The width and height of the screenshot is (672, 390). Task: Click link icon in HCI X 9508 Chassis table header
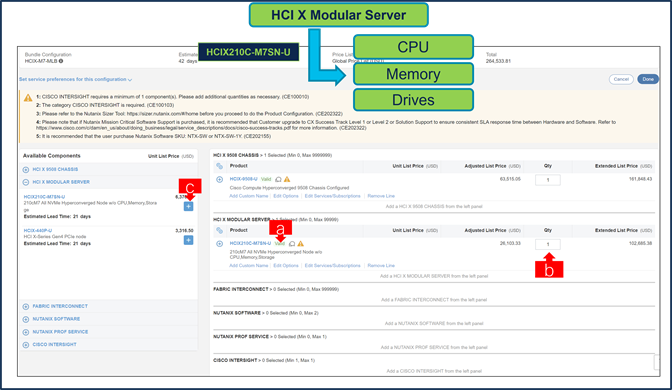pyautogui.click(x=219, y=166)
